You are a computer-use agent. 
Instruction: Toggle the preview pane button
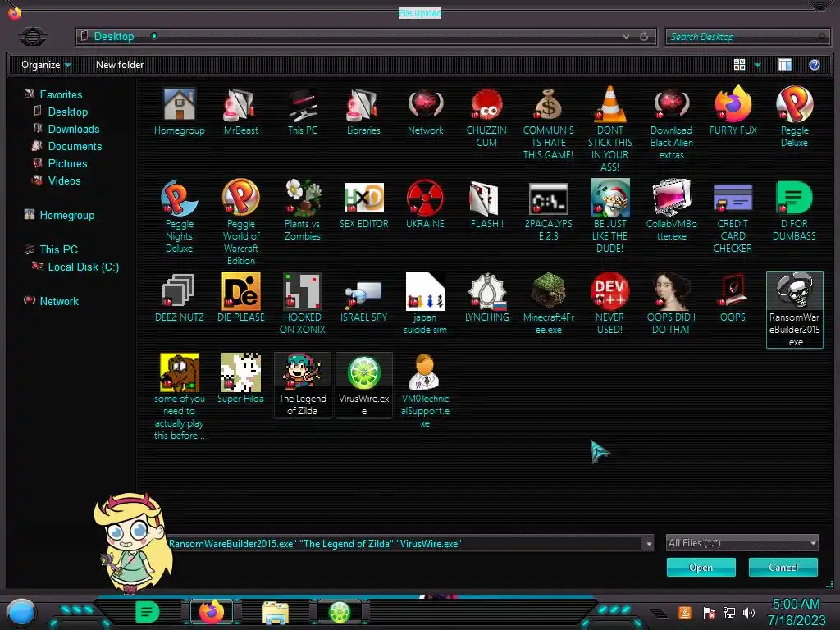tap(785, 65)
